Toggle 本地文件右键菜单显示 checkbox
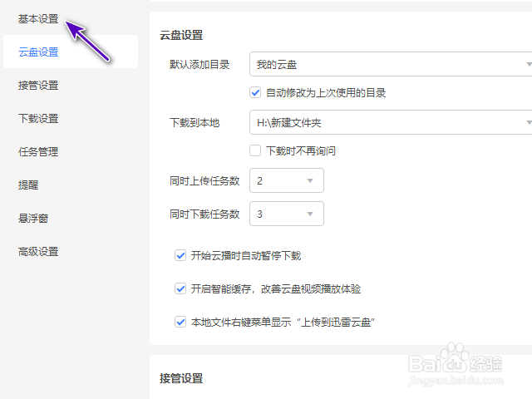Screen dimensions: 532x399 (x=180, y=322)
